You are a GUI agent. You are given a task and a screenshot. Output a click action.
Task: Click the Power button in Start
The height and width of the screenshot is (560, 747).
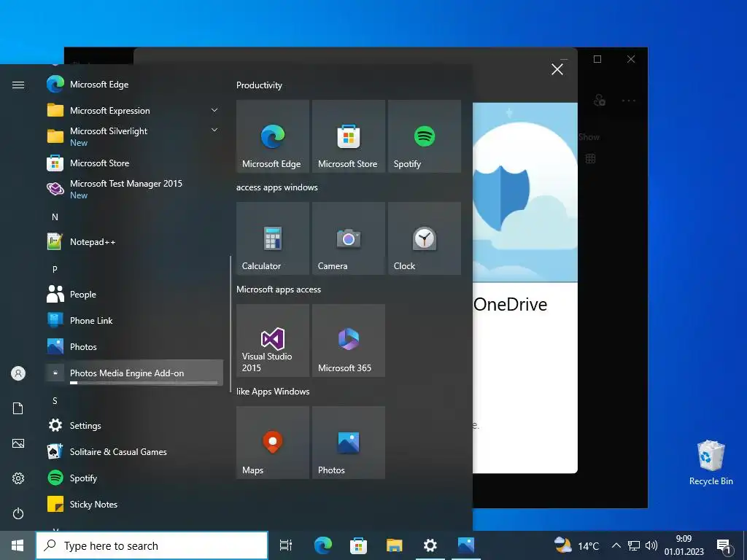(x=18, y=513)
